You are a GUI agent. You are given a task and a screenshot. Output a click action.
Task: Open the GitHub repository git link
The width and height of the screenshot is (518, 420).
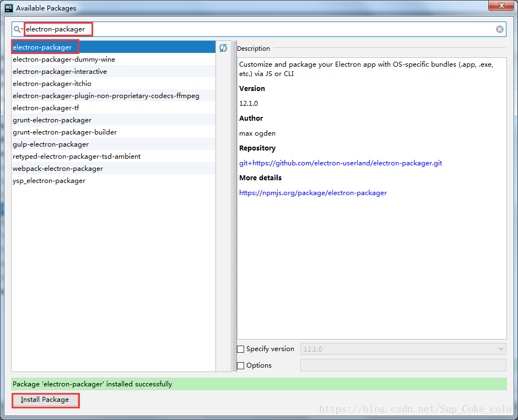(x=341, y=163)
